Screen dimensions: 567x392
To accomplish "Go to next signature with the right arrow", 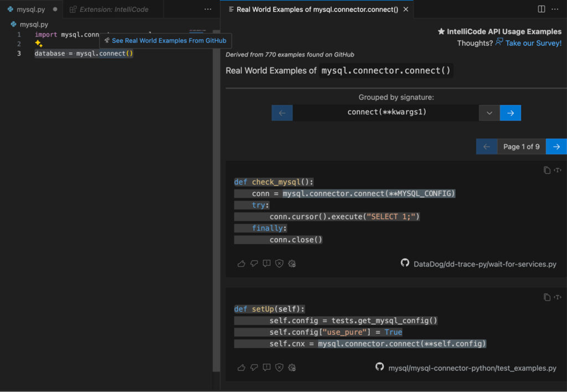I will pos(510,112).
